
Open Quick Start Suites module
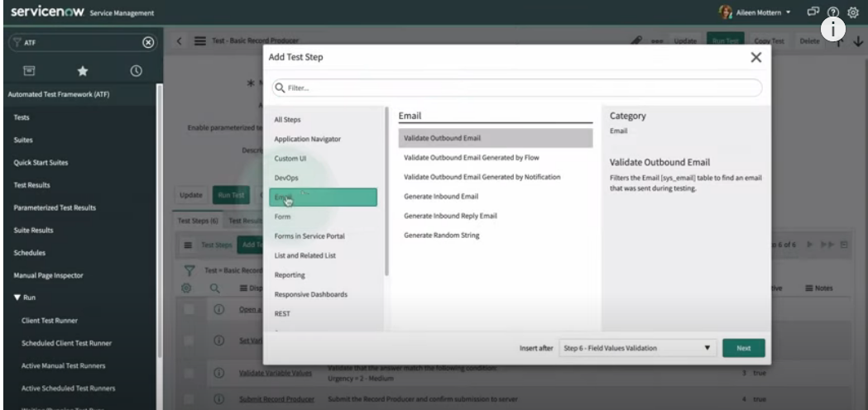[41, 163]
